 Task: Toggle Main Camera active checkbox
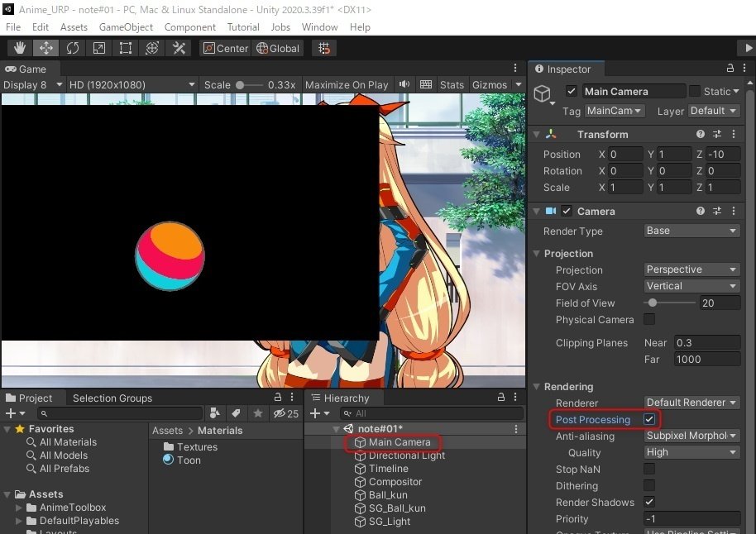tap(572, 91)
